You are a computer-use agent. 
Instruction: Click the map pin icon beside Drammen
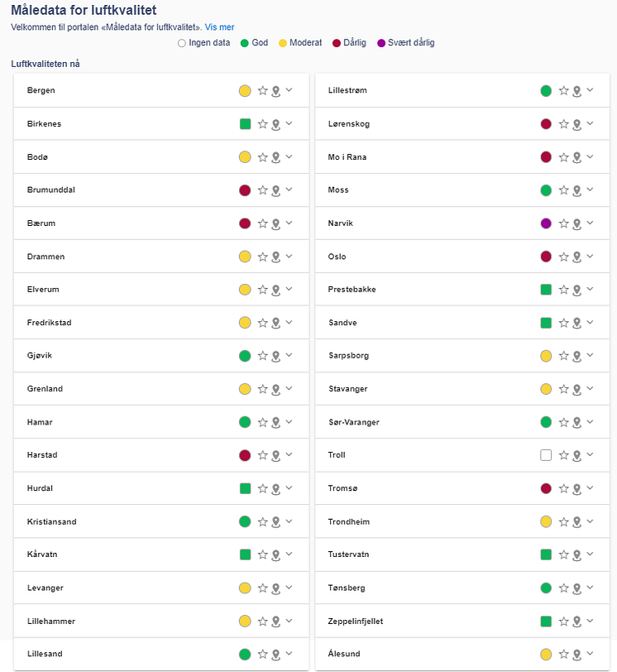275,257
